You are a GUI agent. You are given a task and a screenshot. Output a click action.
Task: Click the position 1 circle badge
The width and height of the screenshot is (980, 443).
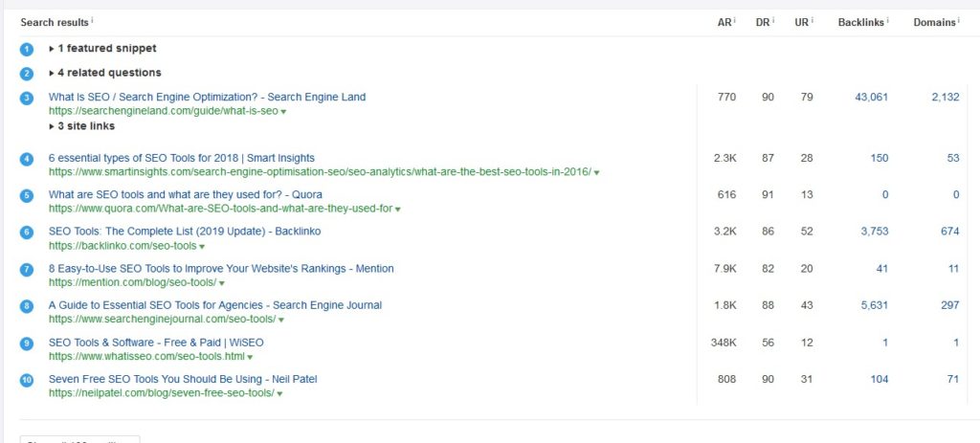[x=27, y=49]
